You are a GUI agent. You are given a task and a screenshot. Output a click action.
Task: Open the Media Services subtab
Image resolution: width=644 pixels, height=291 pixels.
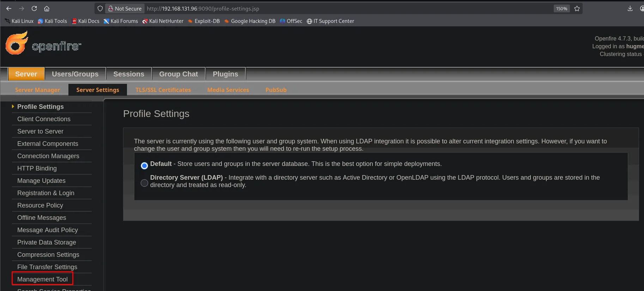click(x=228, y=90)
